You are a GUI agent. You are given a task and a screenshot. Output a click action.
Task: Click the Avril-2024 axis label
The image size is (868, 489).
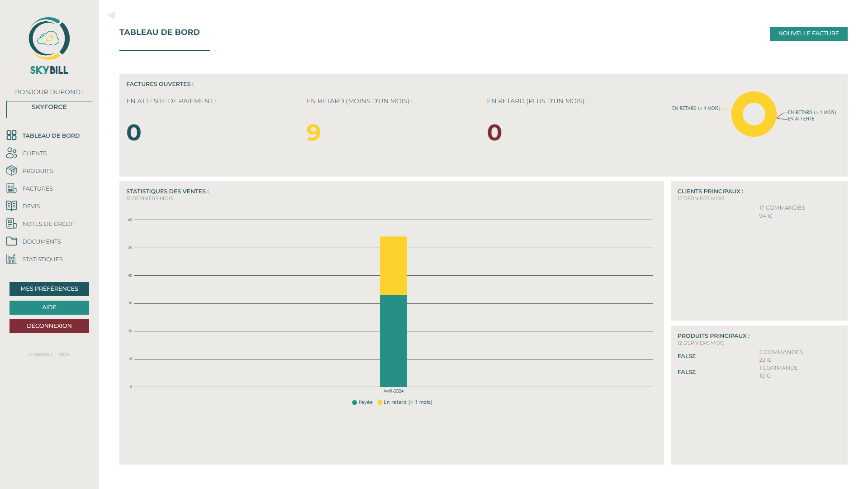pyautogui.click(x=394, y=391)
